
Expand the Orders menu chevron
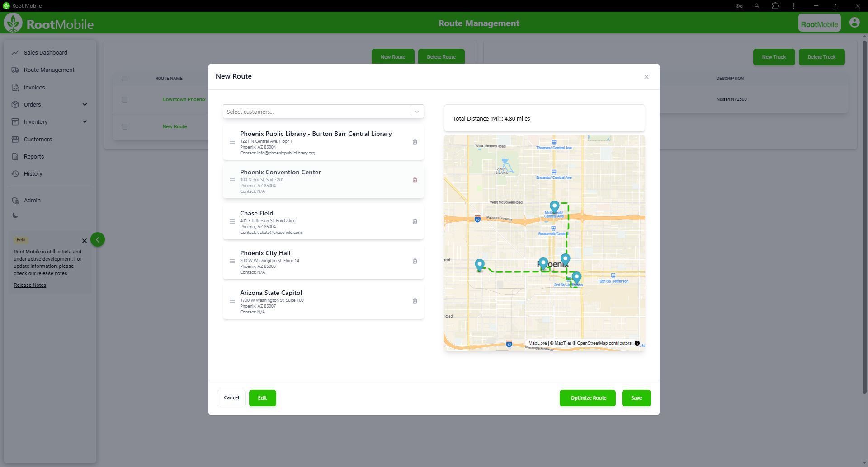[x=85, y=105]
